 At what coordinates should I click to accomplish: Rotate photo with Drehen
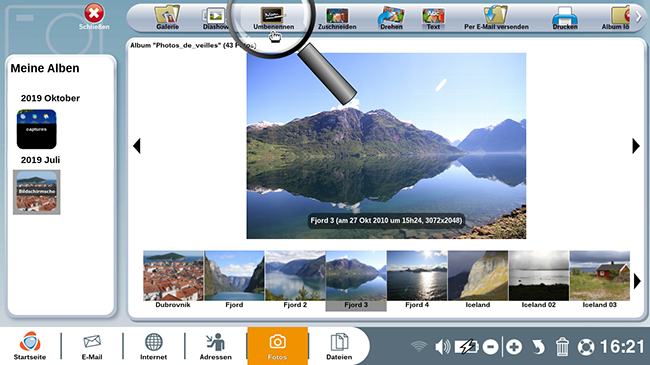click(x=391, y=19)
